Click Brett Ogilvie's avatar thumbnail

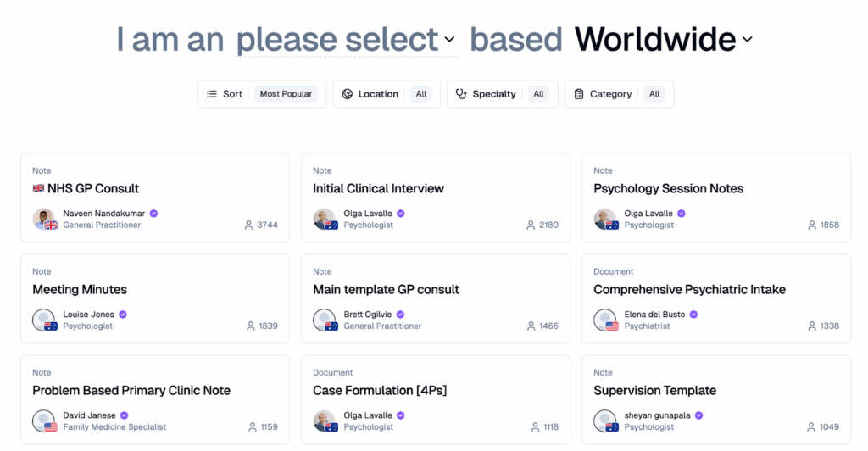(325, 320)
